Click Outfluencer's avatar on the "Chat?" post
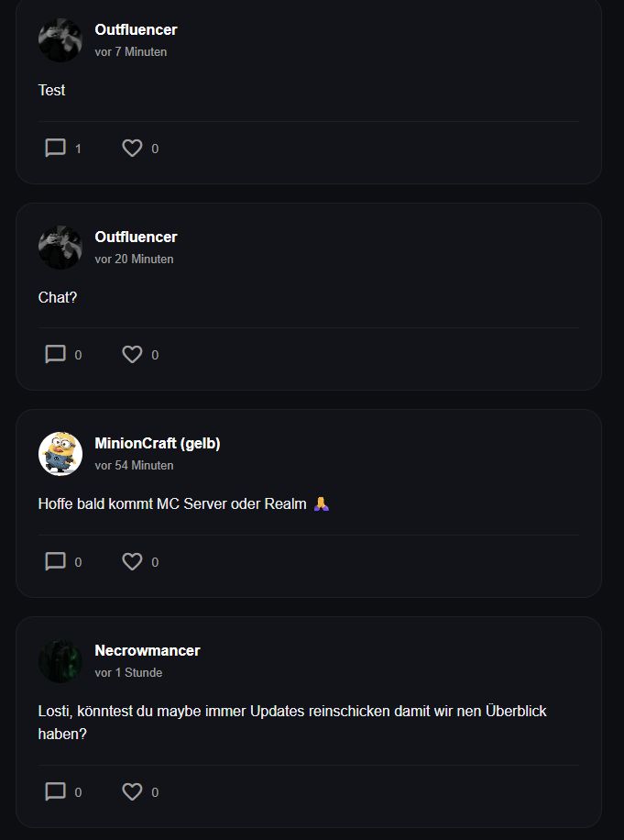The image size is (624, 840). (60, 248)
